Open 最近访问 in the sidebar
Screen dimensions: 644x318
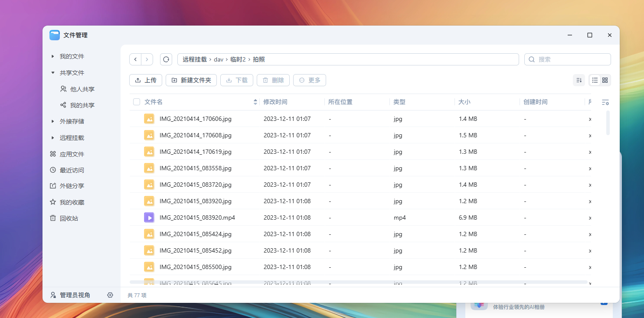[72, 170]
